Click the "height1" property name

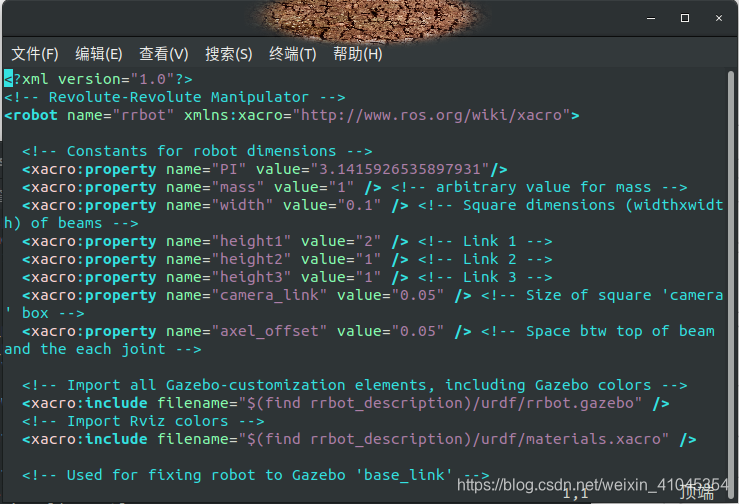(x=251, y=241)
